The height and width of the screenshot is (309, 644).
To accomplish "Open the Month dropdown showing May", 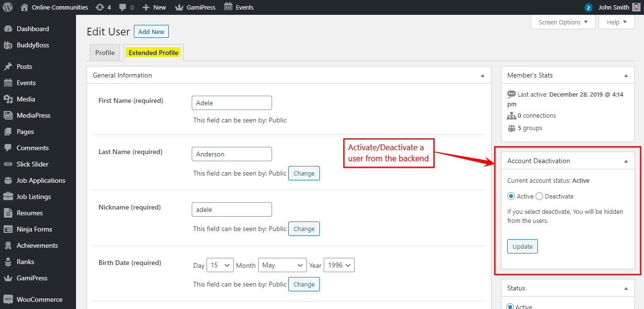I will point(282,265).
